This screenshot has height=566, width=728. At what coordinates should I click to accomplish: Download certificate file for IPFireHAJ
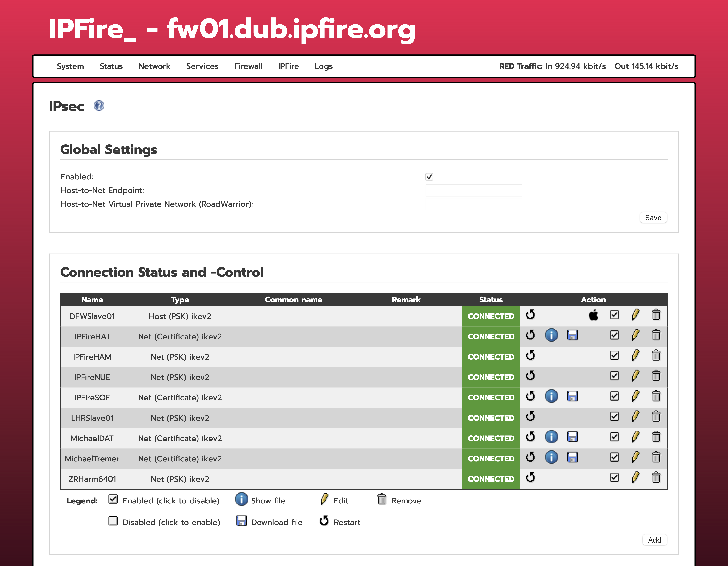572,335
